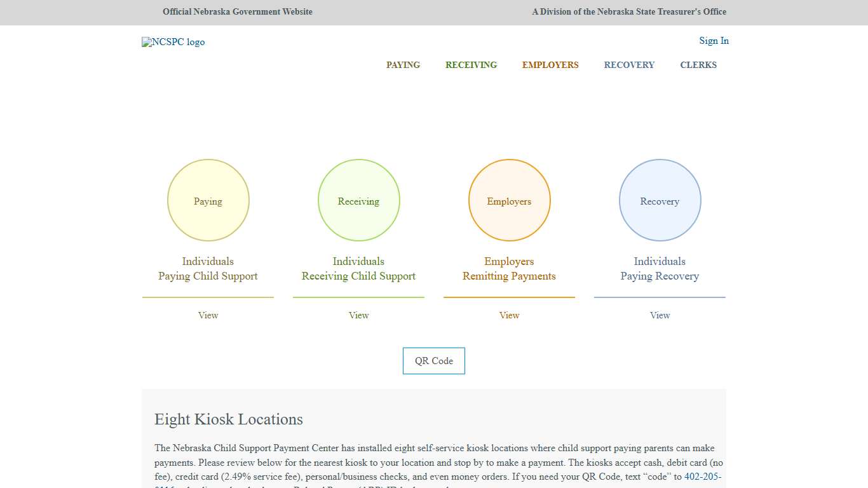
Task: Select EMPLOYERS in the top navigation
Action: (x=550, y=65)
